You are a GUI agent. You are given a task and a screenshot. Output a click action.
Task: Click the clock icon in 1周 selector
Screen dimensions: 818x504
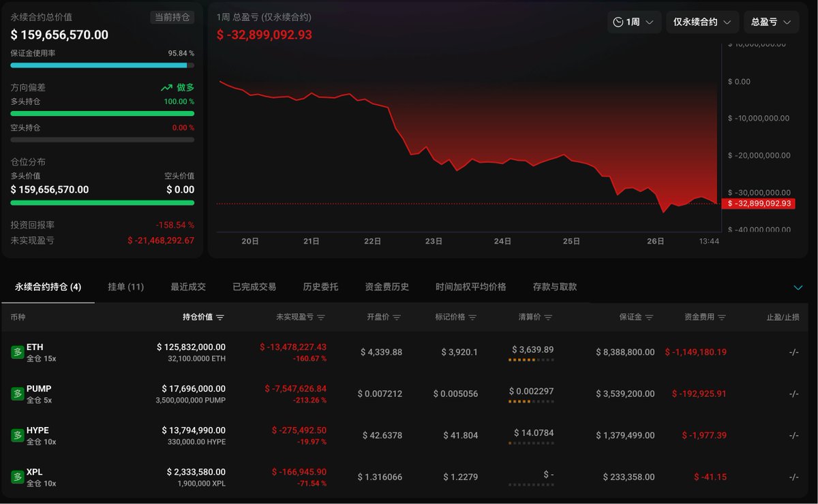pos(618,22)
